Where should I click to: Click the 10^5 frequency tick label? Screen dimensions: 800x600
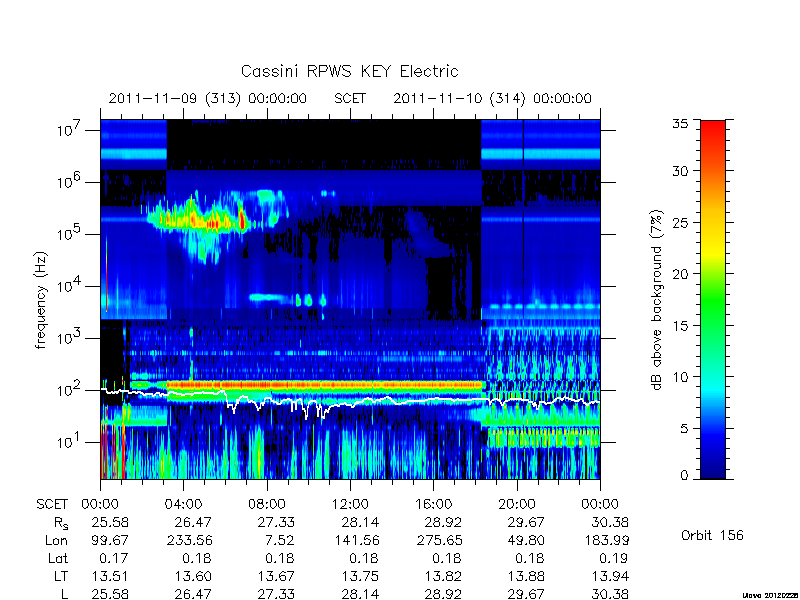(x=70, y=233)
